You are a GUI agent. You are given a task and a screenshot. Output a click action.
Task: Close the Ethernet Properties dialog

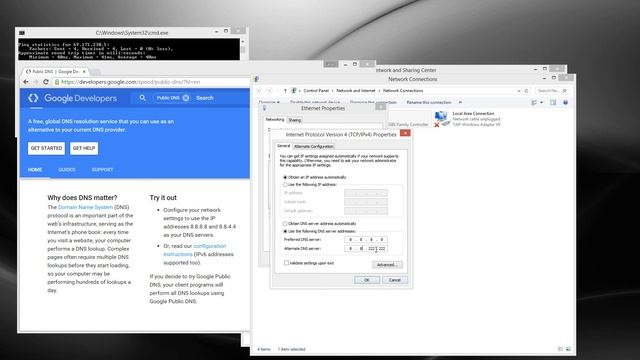[x=380, y=107]
